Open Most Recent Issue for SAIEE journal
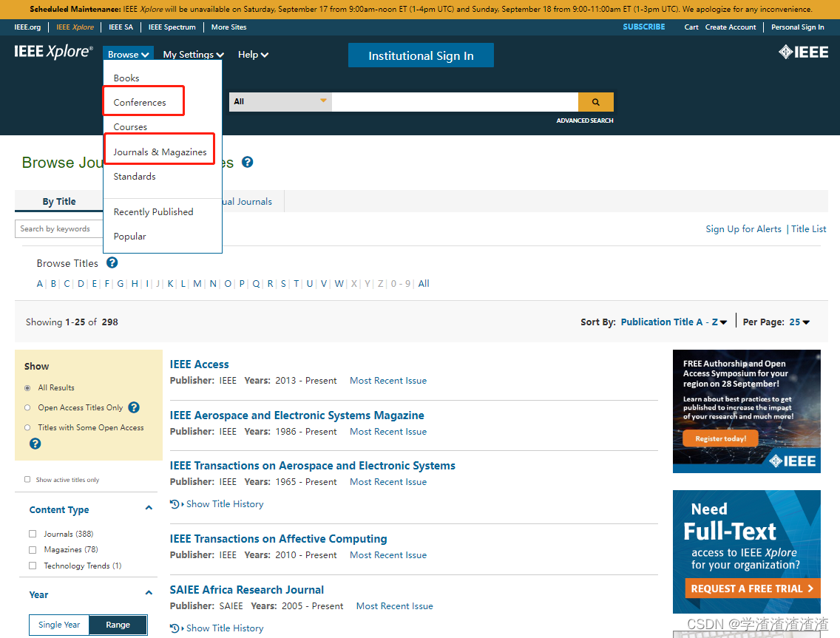Screen dimensions: 840x638 394,606
